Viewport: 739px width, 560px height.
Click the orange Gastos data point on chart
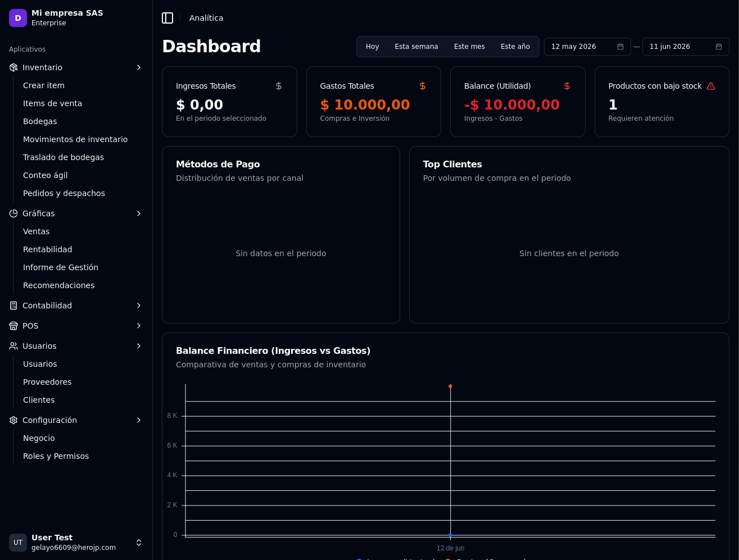[x=450, y=386]
